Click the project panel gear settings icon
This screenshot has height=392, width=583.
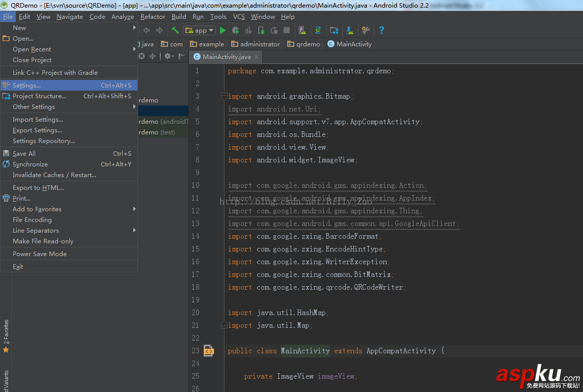168,57
